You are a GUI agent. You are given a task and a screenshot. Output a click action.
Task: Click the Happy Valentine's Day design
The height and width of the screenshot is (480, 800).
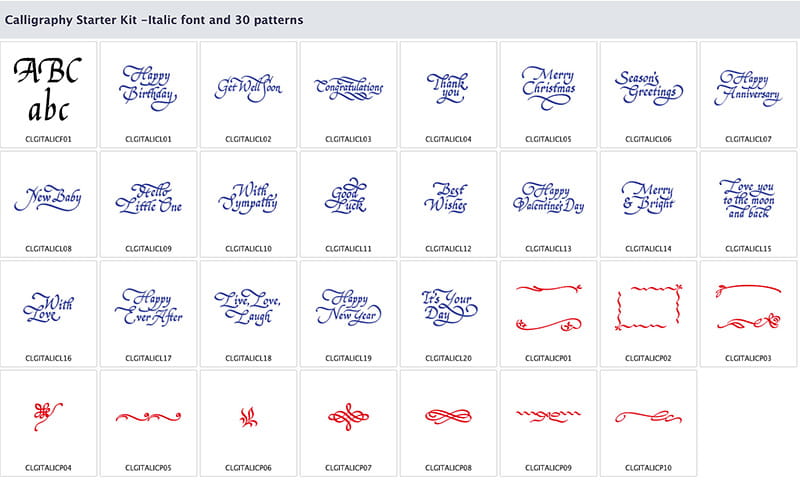click(548, 198)
